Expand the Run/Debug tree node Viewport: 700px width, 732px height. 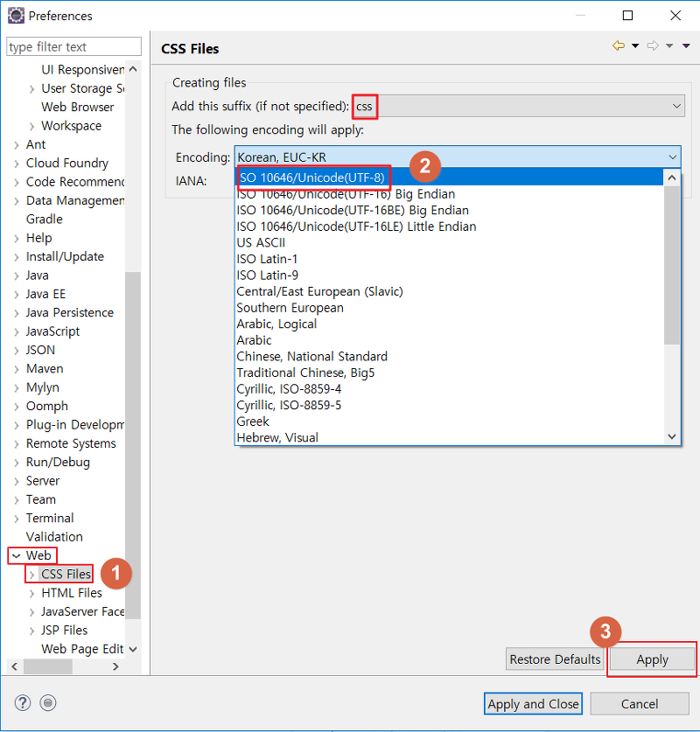click(x=17, y=463)
